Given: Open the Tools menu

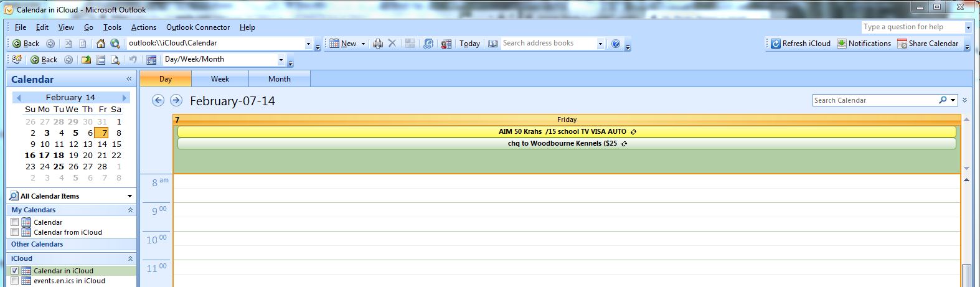Looking at the screenshot, I should (112, 27).
